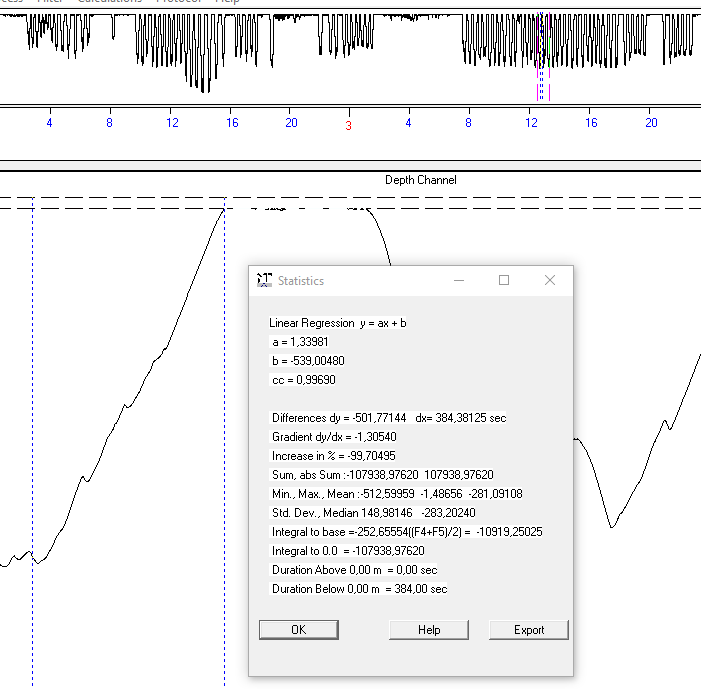
Task: Export the statistics results
Action: click(x=528, y=629)
